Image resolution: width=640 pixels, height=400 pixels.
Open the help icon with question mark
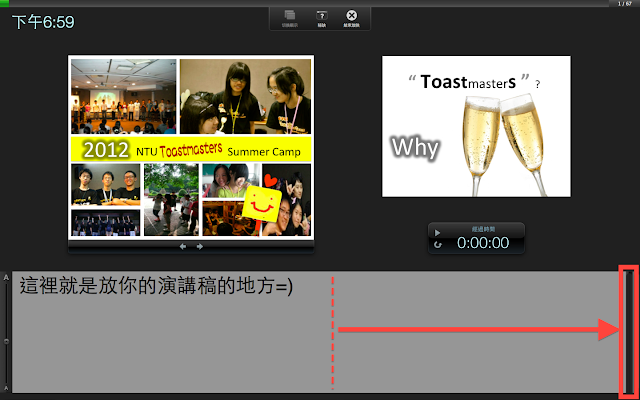click(322, 16)
